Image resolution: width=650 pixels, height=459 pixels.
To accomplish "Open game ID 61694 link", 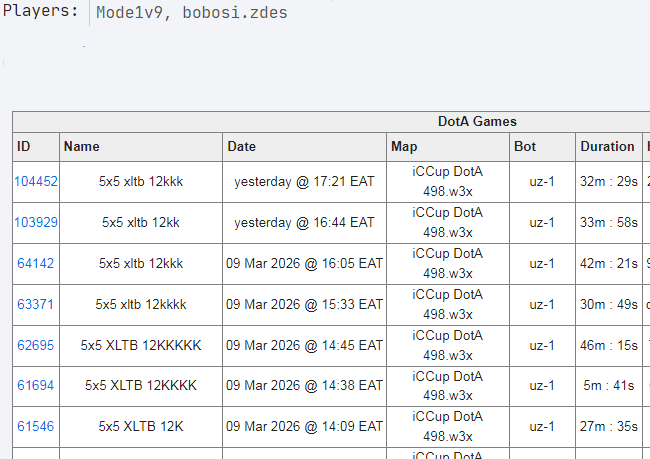I will pos(36,385).
